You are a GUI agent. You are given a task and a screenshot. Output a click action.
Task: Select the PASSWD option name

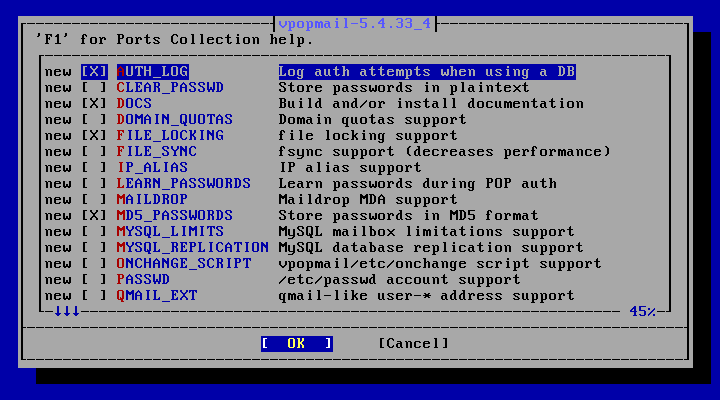143,280
